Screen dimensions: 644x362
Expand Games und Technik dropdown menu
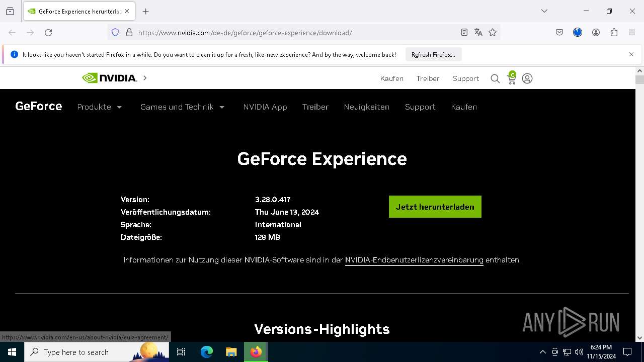[x=183, y=107]
